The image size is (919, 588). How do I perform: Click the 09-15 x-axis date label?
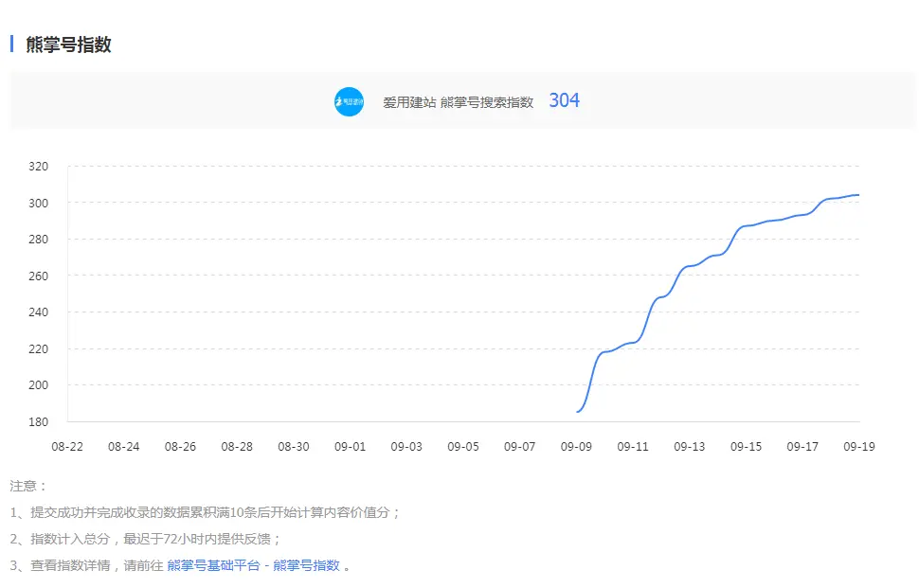coord(746,446)
